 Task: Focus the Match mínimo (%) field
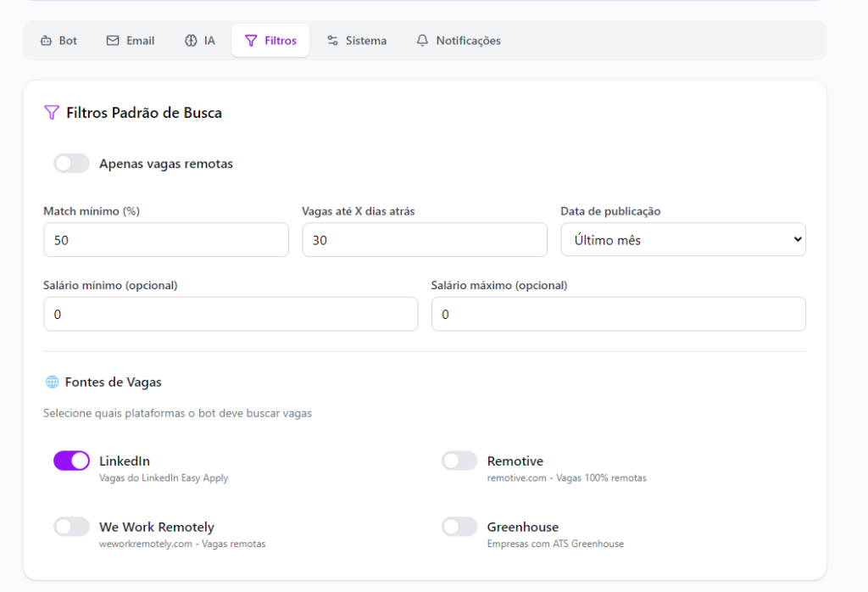(166, 240)
